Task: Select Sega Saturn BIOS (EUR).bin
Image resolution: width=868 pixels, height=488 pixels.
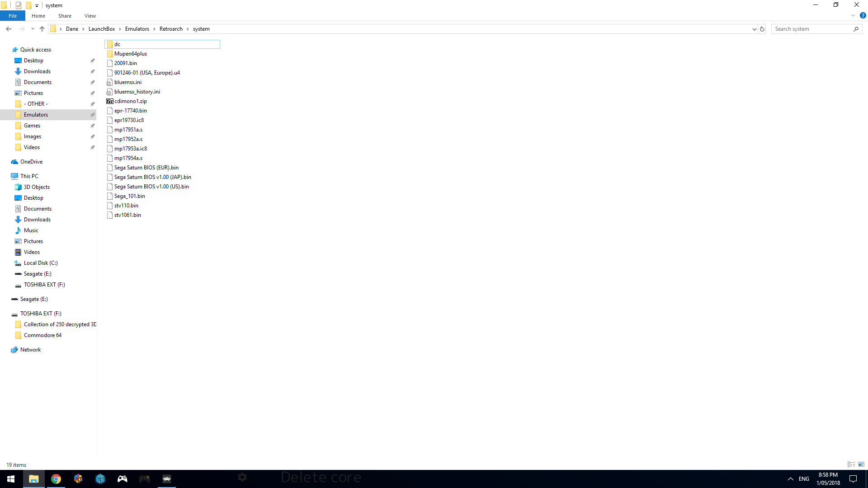Action: (146, 168)
